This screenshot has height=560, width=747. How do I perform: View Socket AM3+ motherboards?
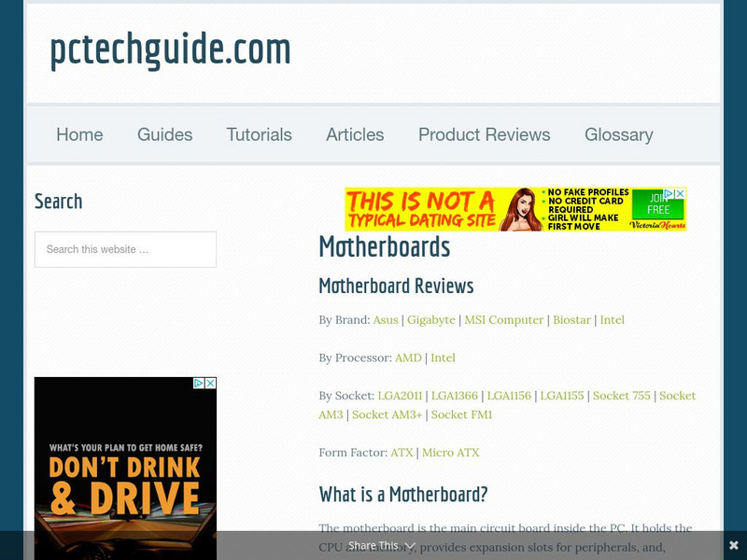(x=387, y=414)
